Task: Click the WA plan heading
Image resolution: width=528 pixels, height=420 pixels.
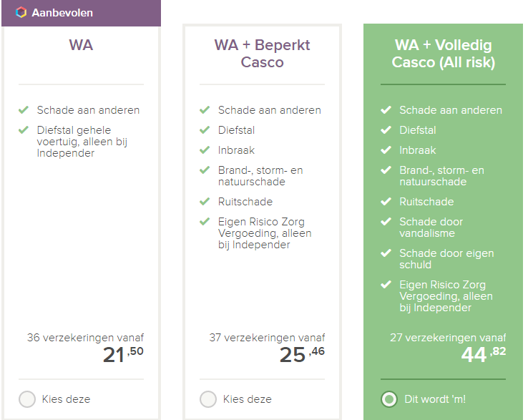Action: 81,45
